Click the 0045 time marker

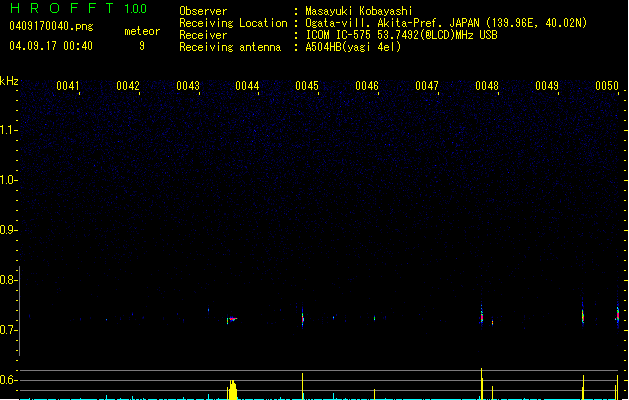(307, 86)
